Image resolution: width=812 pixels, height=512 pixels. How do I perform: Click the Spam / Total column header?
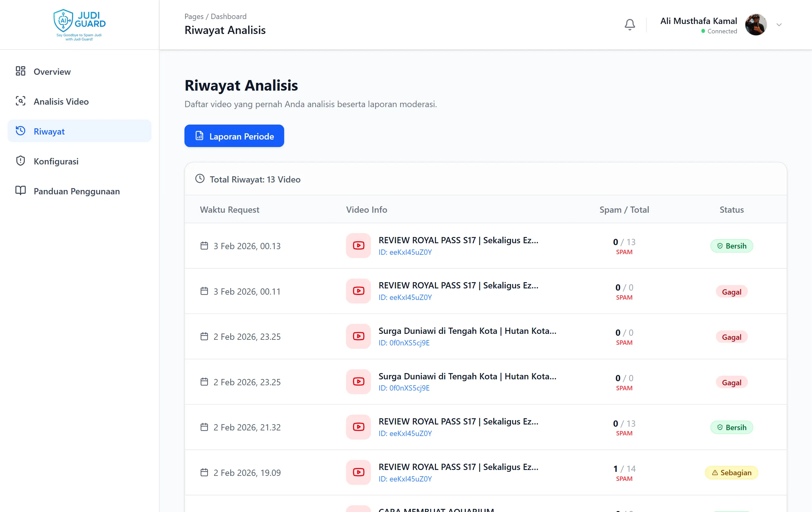[624, 210]
